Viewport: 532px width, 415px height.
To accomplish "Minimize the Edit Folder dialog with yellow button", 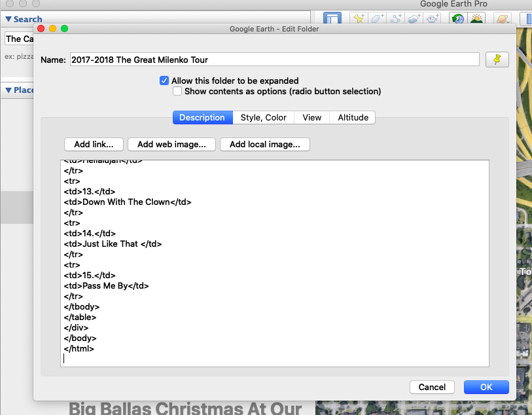I will pyautogui.click(x=52, y=29).
